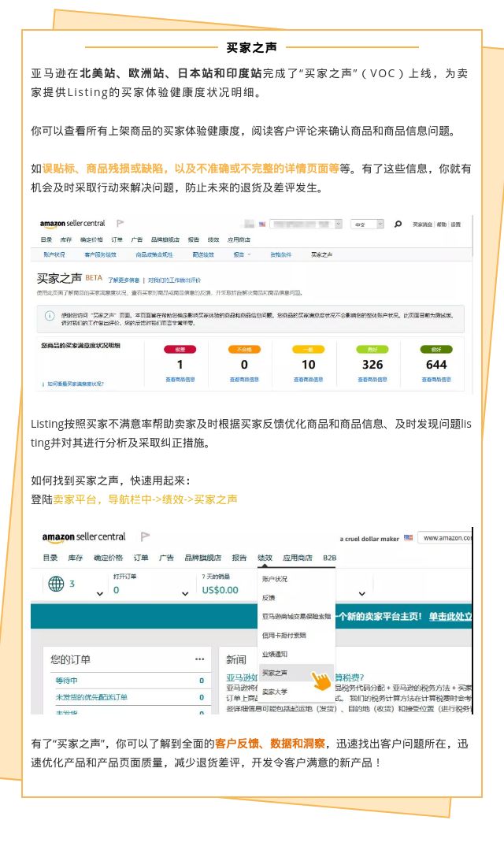The width and height of the screenshot is (504, 846).
Task: Open 应用商店 in the 买家之声 dashboard navigation
Action: (x=239, y=239)
